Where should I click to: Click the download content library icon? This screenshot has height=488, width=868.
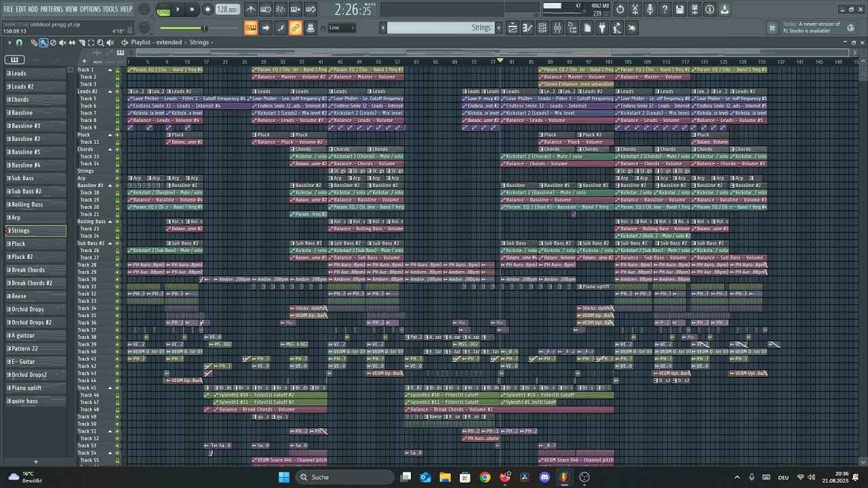(x=725, y=9)
